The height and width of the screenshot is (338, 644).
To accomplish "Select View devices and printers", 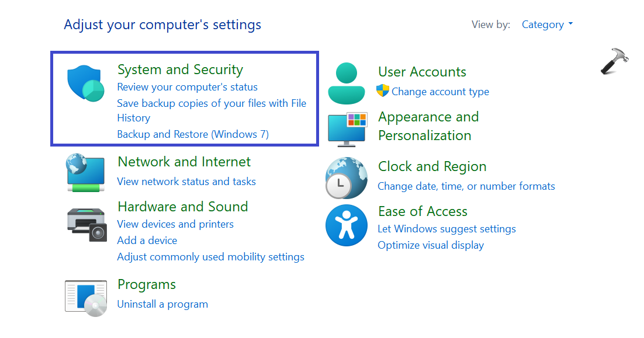I will point(175,224).
